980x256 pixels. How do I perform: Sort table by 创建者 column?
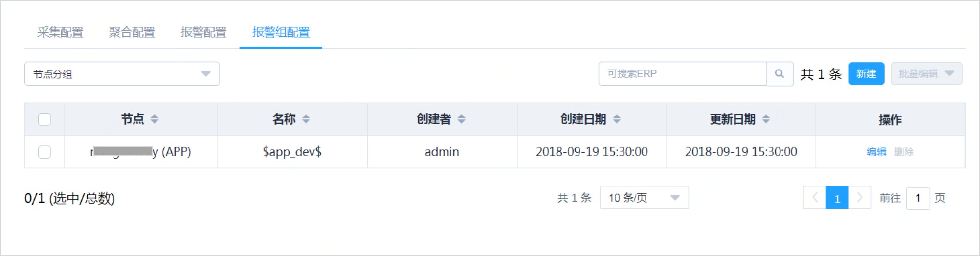pos(461,119)
